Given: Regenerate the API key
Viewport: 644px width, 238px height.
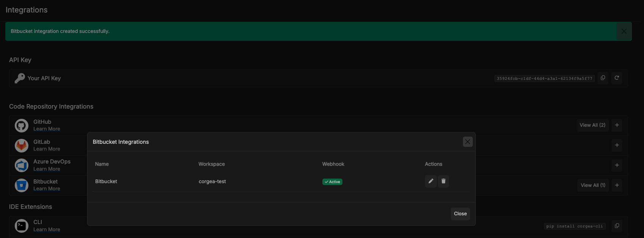Looking at the screenshot, I should [x=617, y=78].
